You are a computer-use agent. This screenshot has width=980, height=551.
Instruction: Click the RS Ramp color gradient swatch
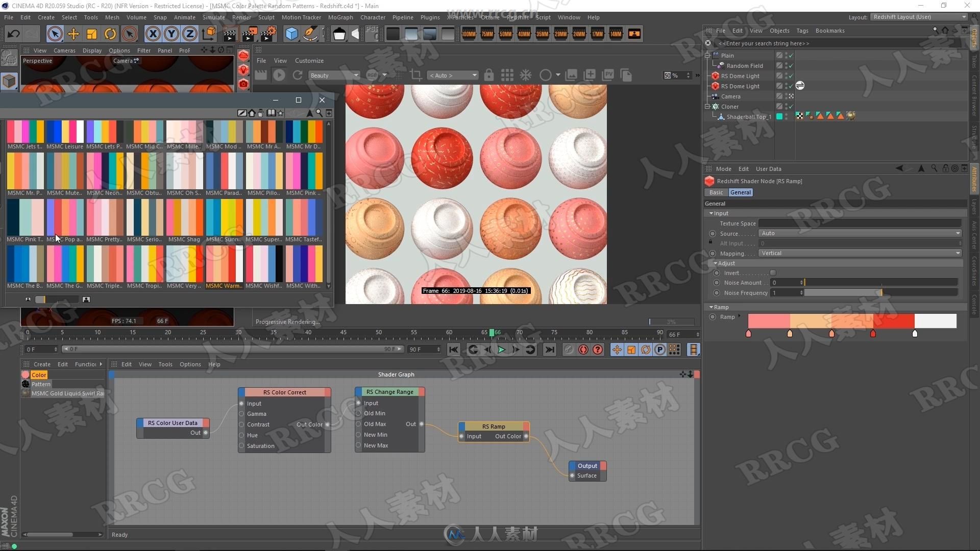[x=851, y=321]
